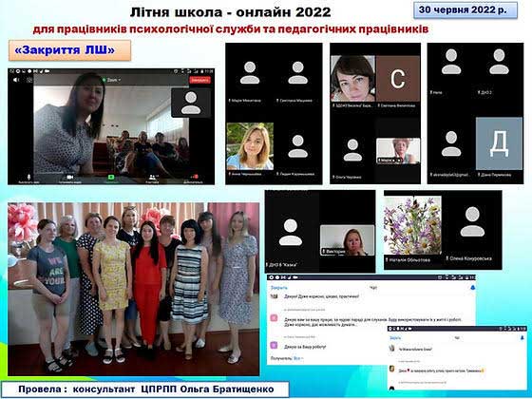
Task: Click the bell icon in larger chat
Action: (x=473, y=288)
